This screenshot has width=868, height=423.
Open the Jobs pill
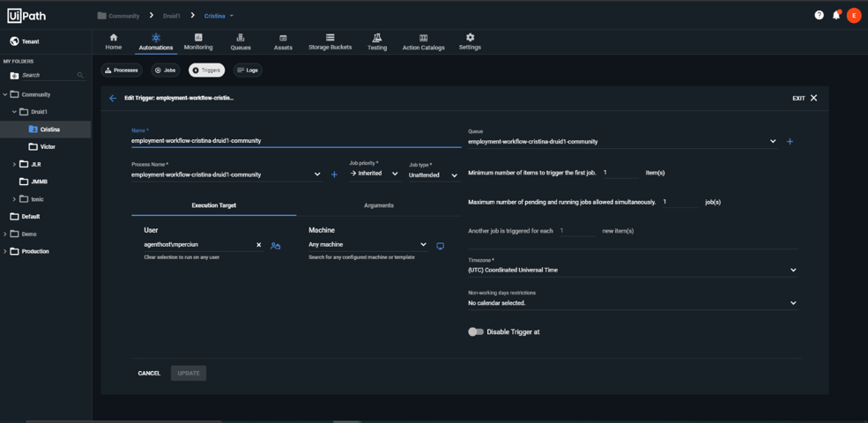pos(165,70)
